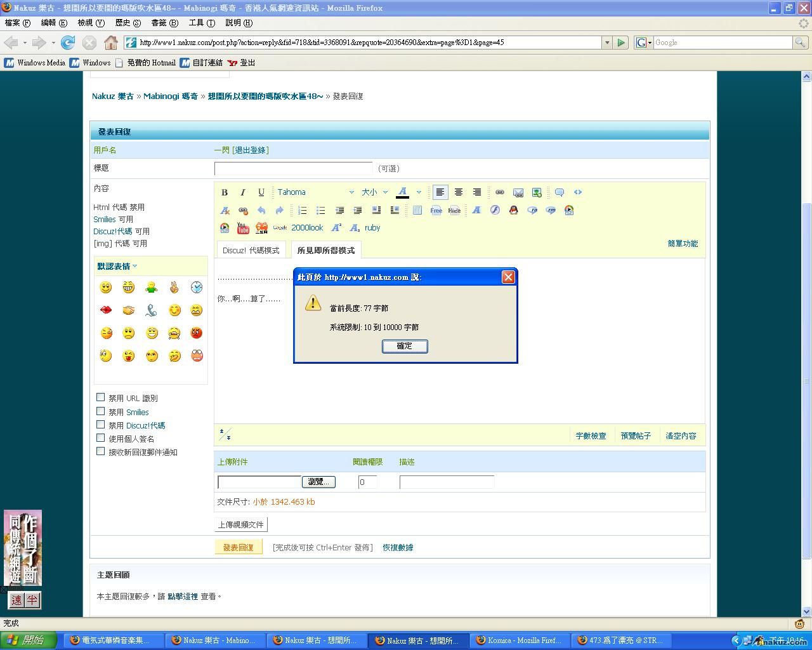Click the 上傳視頻文件 button
812x650 pixels.
coord(241,524)
